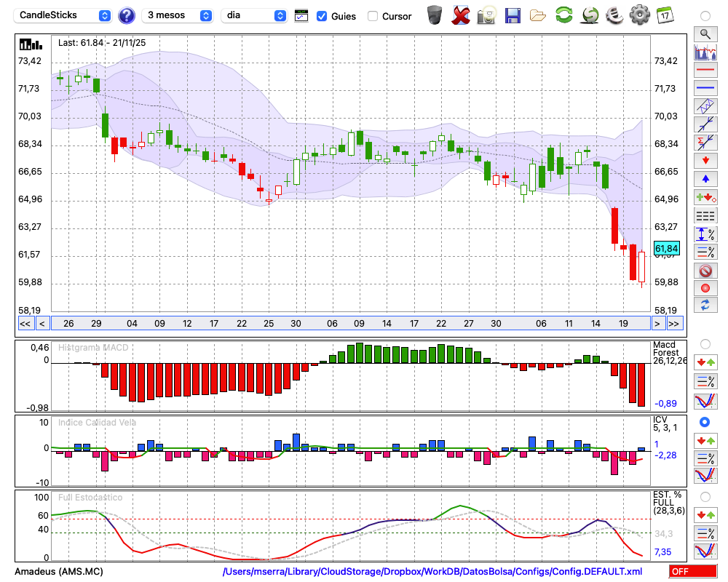Viewport: 728px width, 582px height.
Task: Open the gear settings icon
Action: (639, 15)
